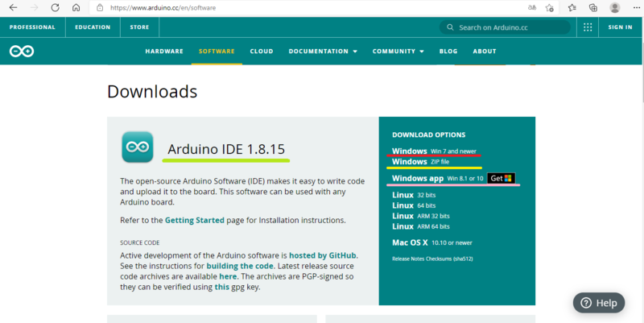Image resolution: width=644 pixels, height=323 pixels.
Task: Download Mac OS X 10.10 or newer
Action: tap(432, 242)
